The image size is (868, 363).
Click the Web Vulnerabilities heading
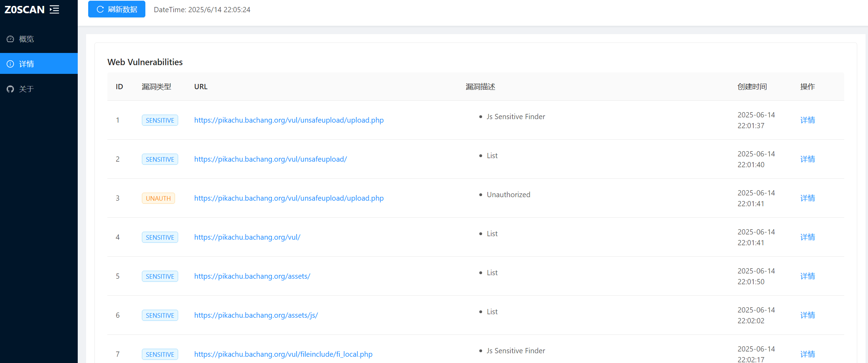(x=145, y=62)
